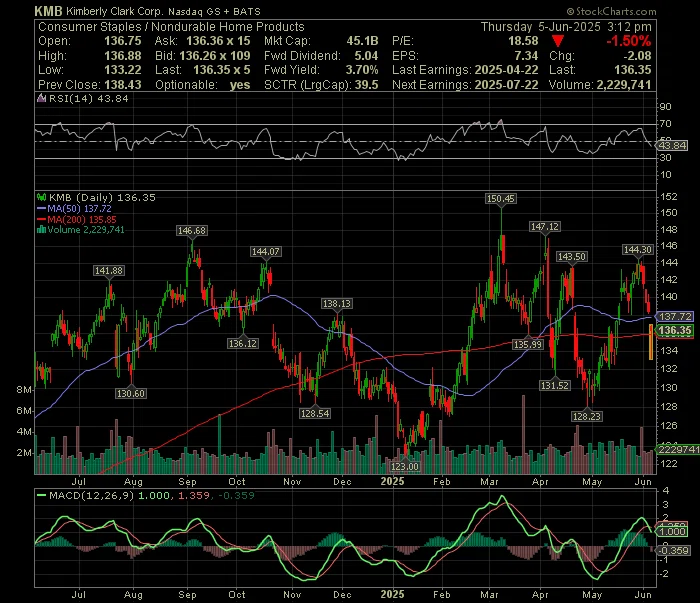Click the Mkt Cap 45.1B value
The width and height of the screenshot is (700, 603).
pyautogui.click(x=362, y=41)
